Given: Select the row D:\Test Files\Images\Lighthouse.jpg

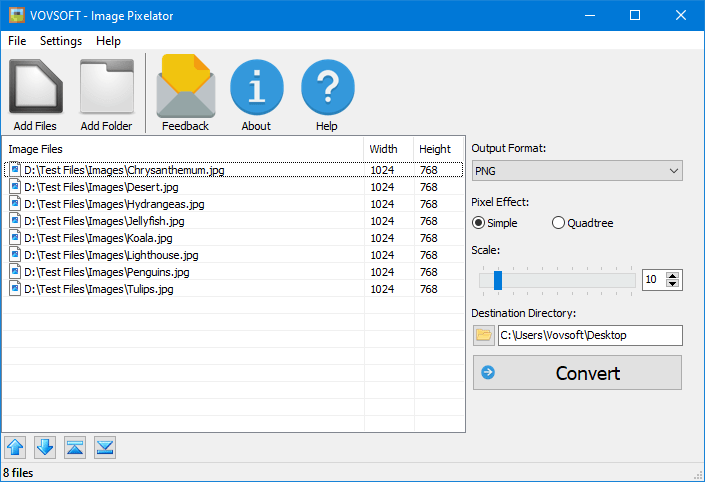Looking at the screenshot, I should point(233,255).
